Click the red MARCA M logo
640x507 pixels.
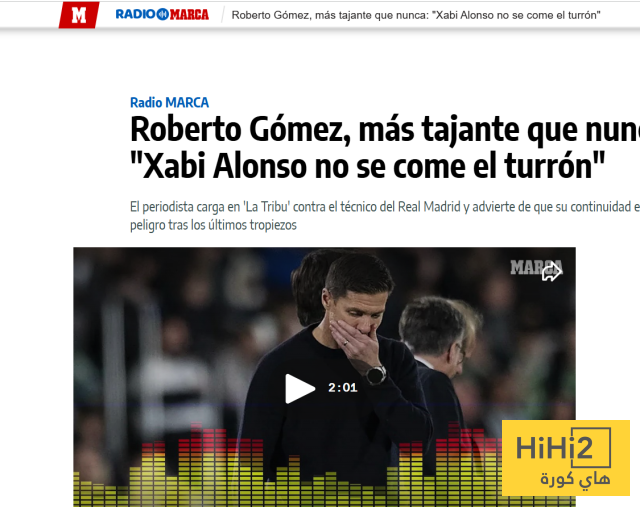coord(79,15)
